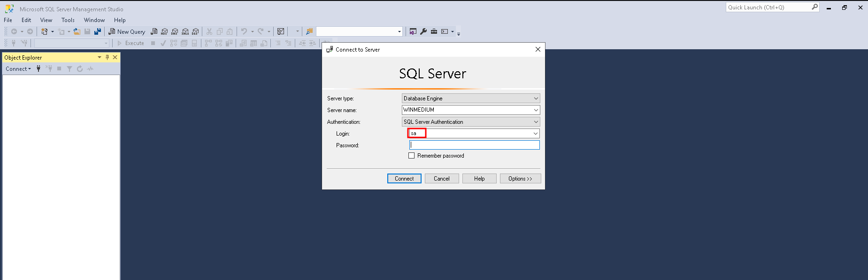Expand the Server type dropdown

tap(536, 98)
